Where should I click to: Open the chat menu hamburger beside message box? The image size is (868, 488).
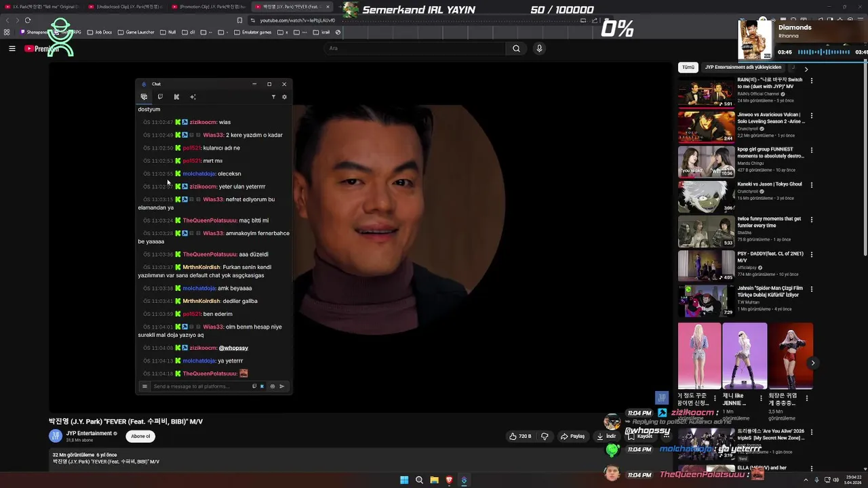(144, 386)
